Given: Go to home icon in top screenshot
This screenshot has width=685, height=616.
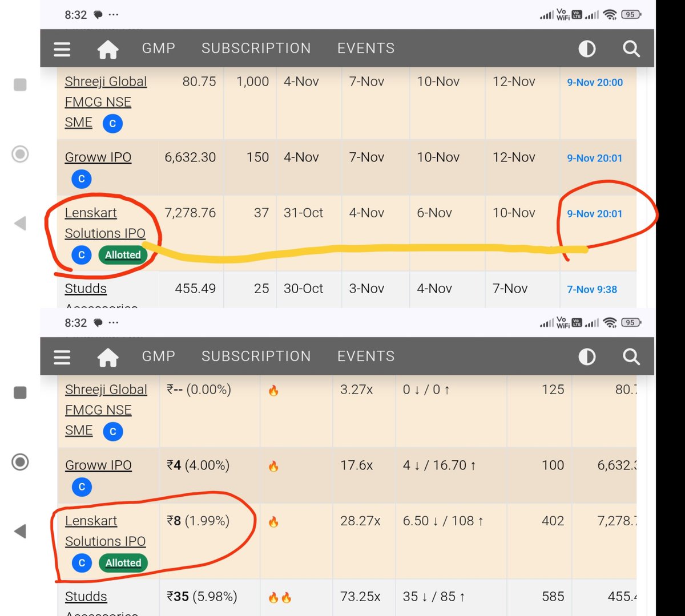Looking at the screenshot, I should pos(107,49).
